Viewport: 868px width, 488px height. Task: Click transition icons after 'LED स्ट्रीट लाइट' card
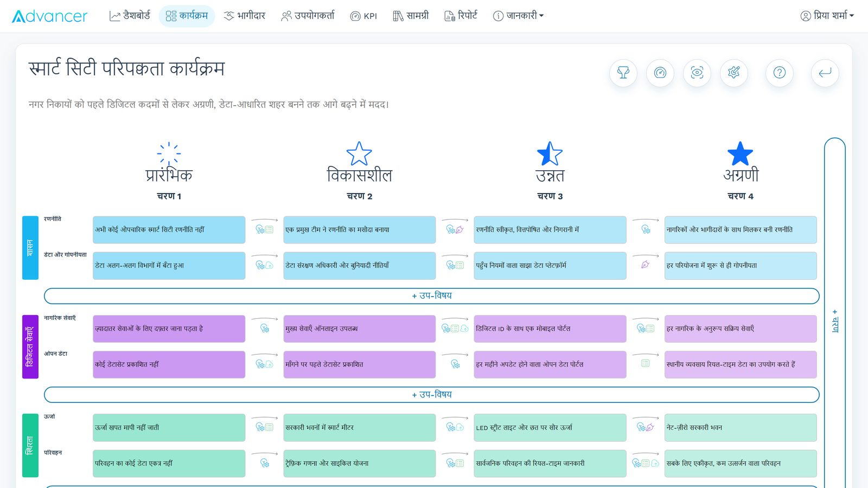(x=645, y=427)
